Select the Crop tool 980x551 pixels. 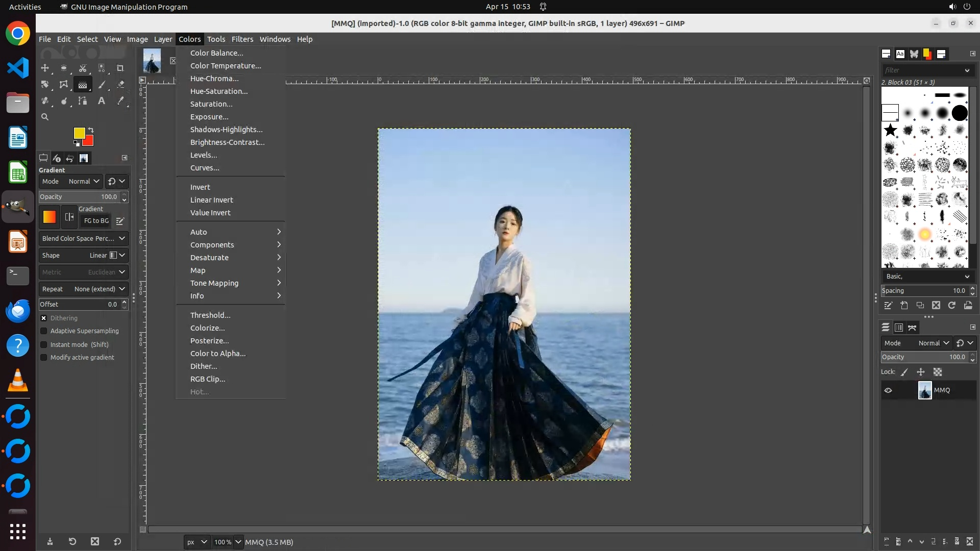(x=120, y=68)
